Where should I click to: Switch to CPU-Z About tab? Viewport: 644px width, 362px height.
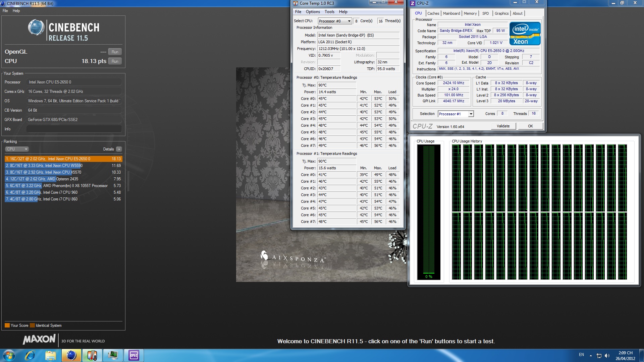[x=518, y=13]
